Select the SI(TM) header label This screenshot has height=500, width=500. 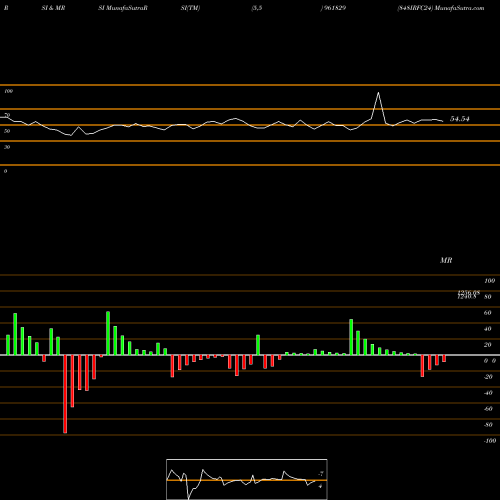tap(190, 8)
